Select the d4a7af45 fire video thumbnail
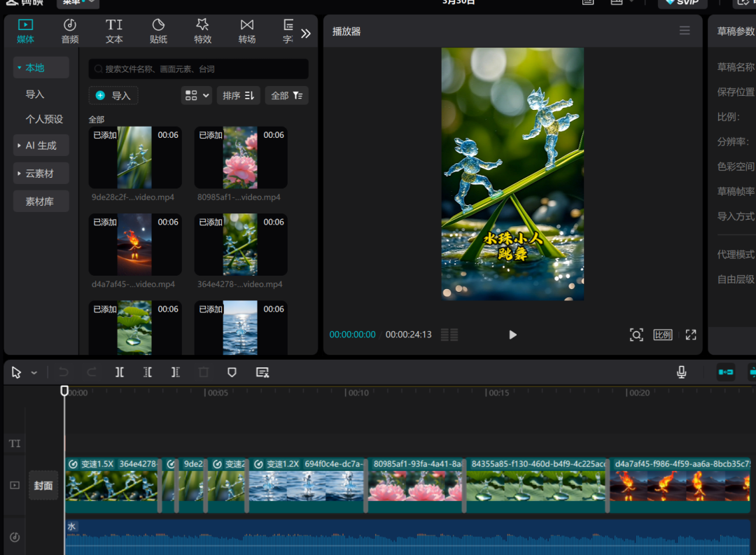 pyautogui.click(x=135, y=244)
